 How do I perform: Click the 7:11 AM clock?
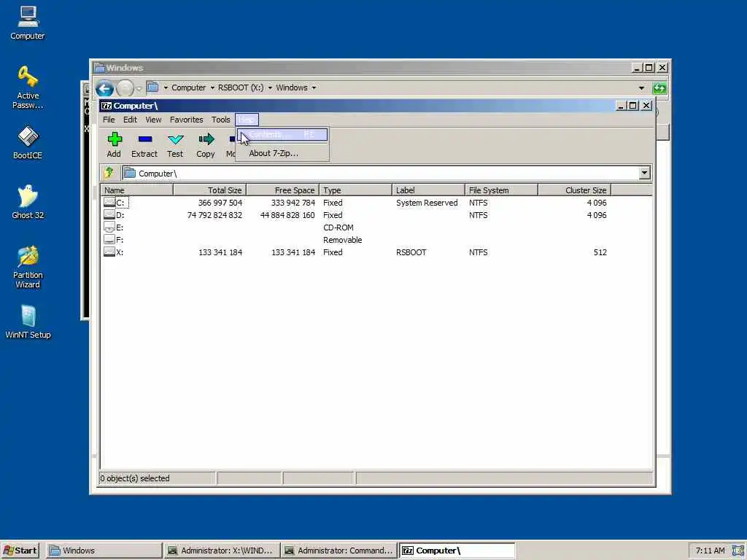(x=710, y=551)
